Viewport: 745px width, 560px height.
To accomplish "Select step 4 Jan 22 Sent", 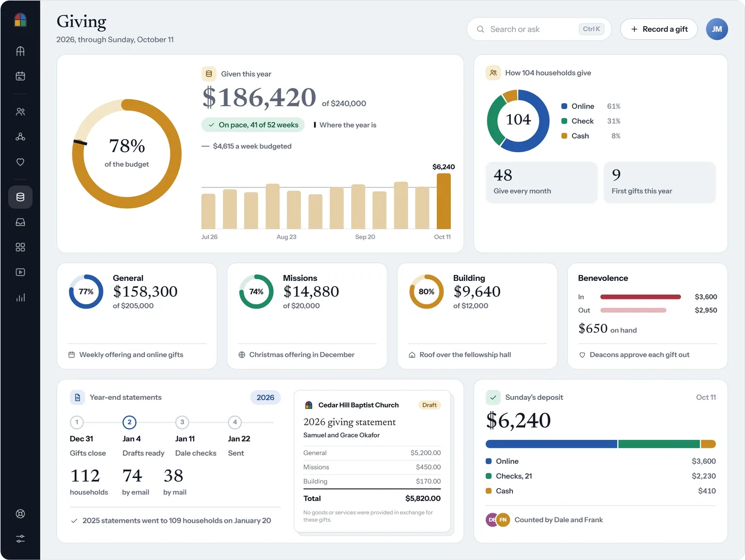I will coord(239,437).
